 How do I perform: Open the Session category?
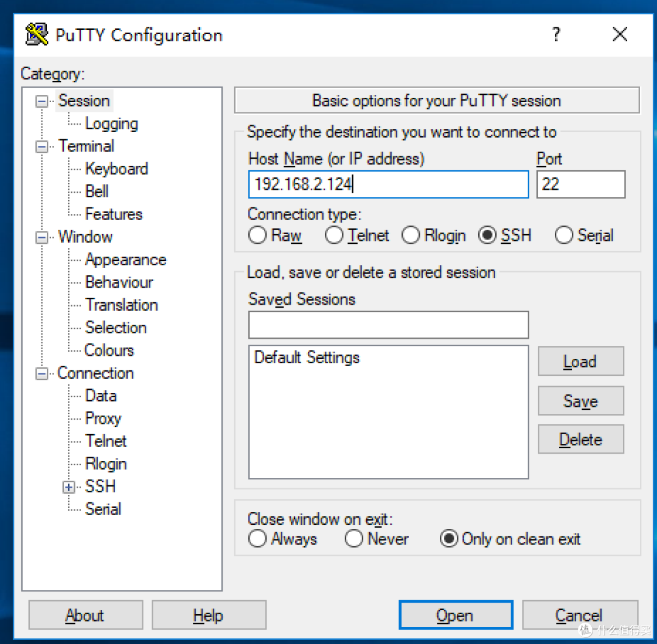coord(84,101)
